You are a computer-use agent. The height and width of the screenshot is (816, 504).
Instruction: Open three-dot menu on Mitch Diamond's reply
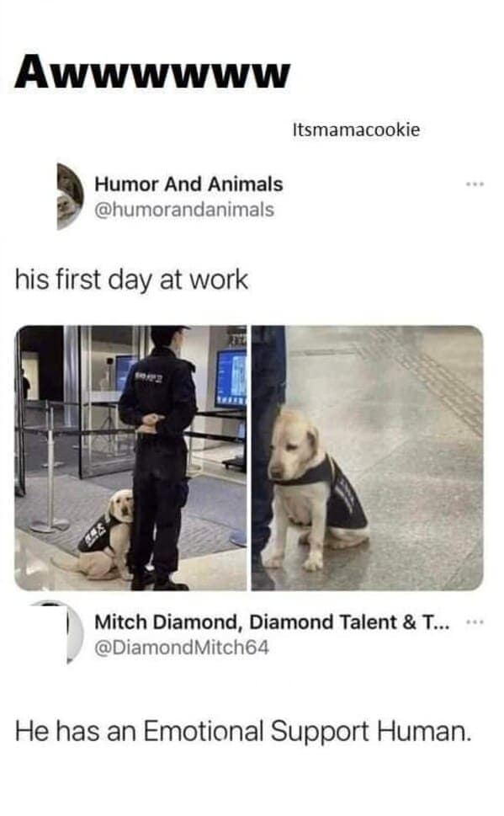(x=475, y=621)
